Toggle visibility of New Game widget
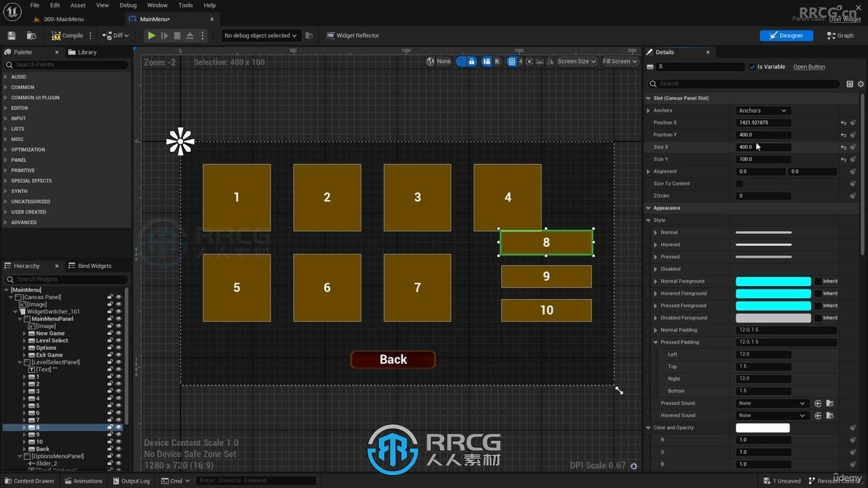This screenshot has width=868, height=488. (x=119, y=333)
